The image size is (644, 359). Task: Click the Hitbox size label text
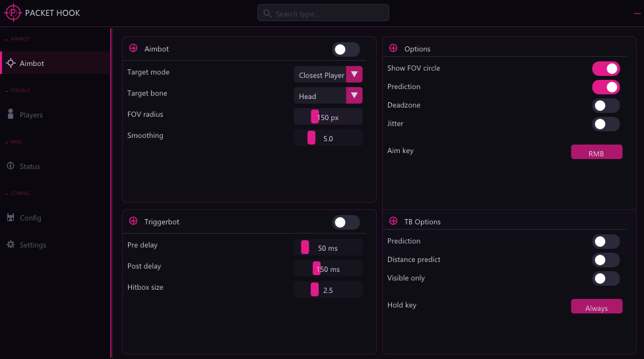[x=145, y=287]
